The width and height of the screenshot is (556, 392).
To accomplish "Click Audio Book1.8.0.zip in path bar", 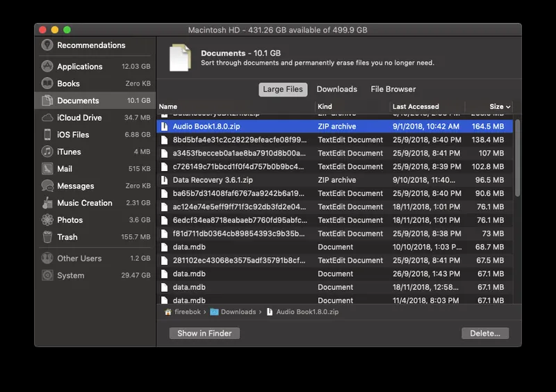I will click(307, 312).
